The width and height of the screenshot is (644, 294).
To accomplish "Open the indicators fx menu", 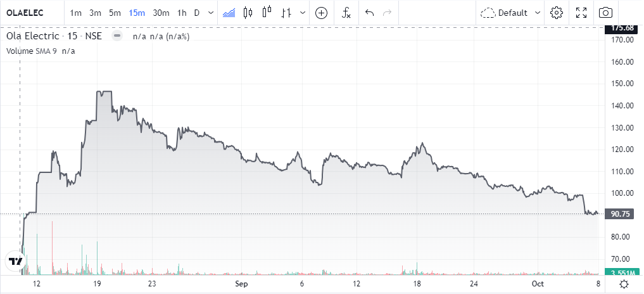I will coord(346,13).
